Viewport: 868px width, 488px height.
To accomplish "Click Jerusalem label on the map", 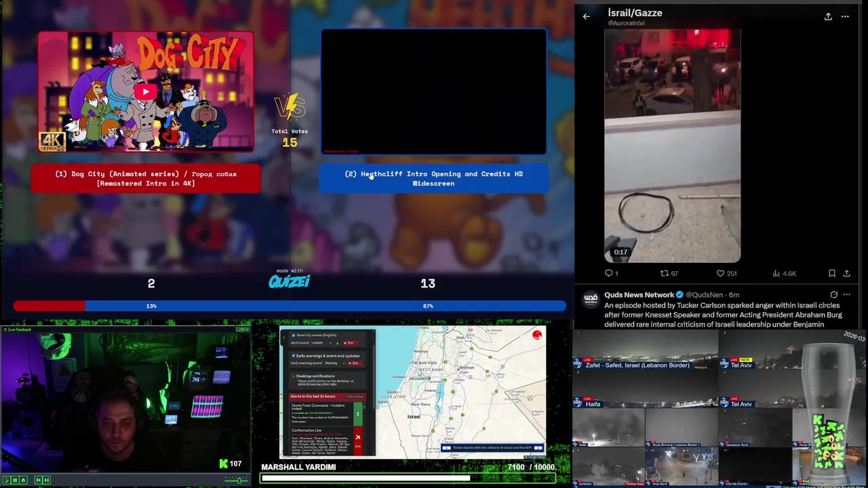I will pyautogui.click(x=419, y=378).
